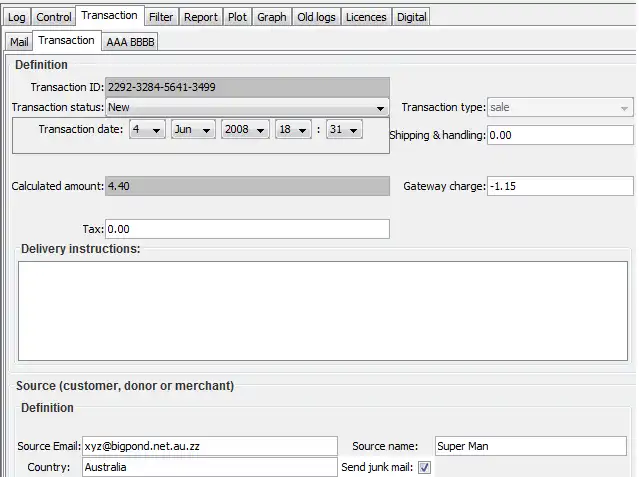
Task: Go to the Licences tab
Action: [366, 17]
